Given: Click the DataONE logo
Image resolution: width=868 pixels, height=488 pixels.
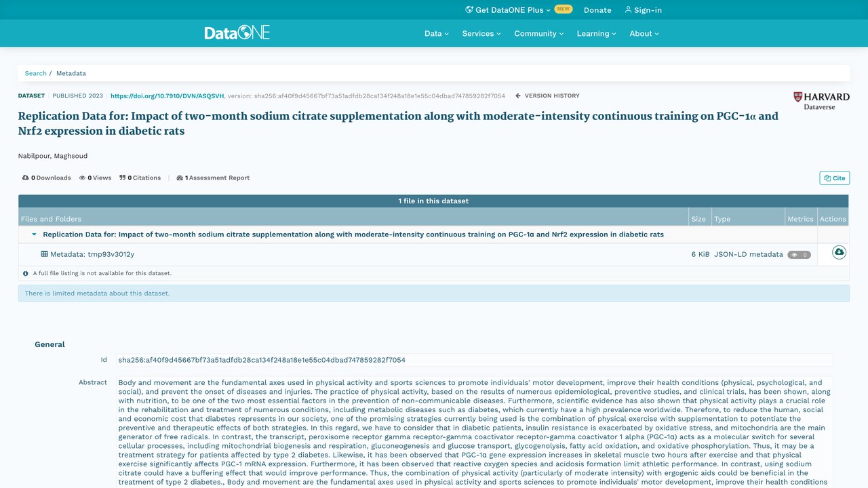Looking at the screenshot, I should click(x=237, y=33).
